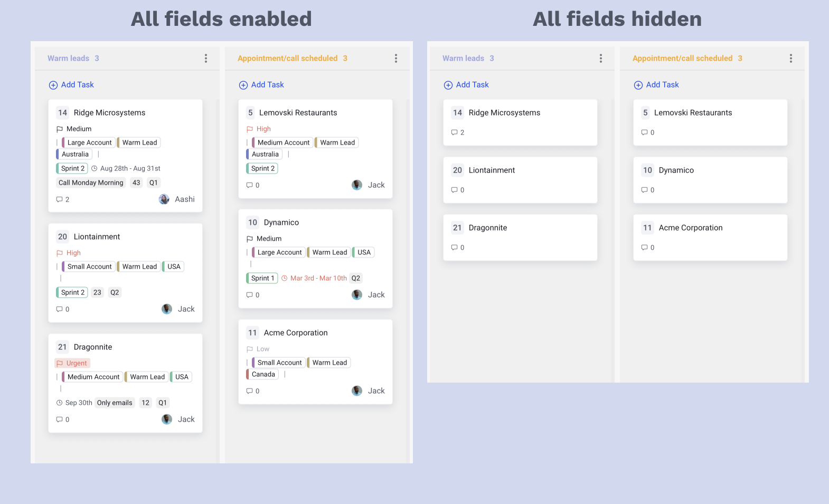The height and width of the screenshot is (504, 829).
Task: Click red clock icon next to Mar 3rd
Action: tap(285, 278)
